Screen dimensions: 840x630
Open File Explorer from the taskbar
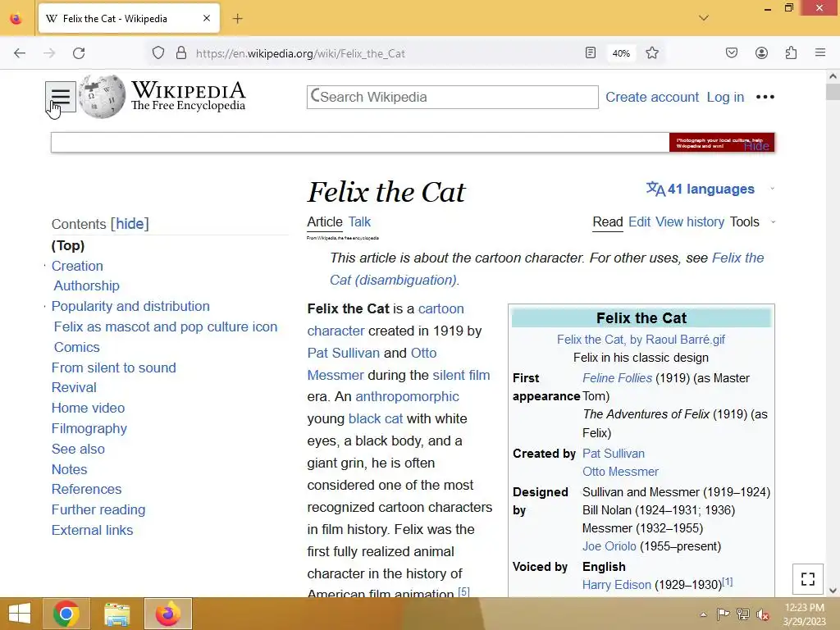pyautogui.click(x=117, y=614)
